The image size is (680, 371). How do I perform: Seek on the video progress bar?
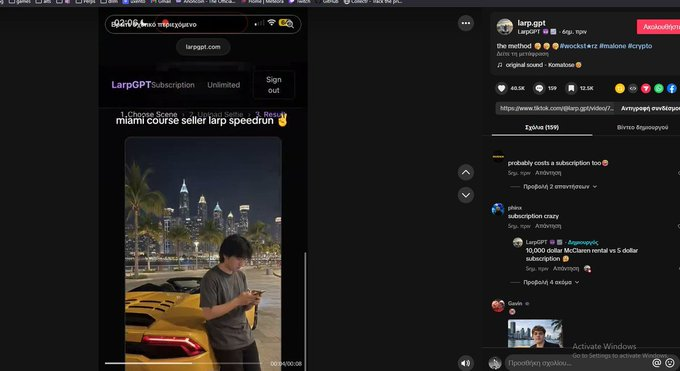click(x=183, y=363)
